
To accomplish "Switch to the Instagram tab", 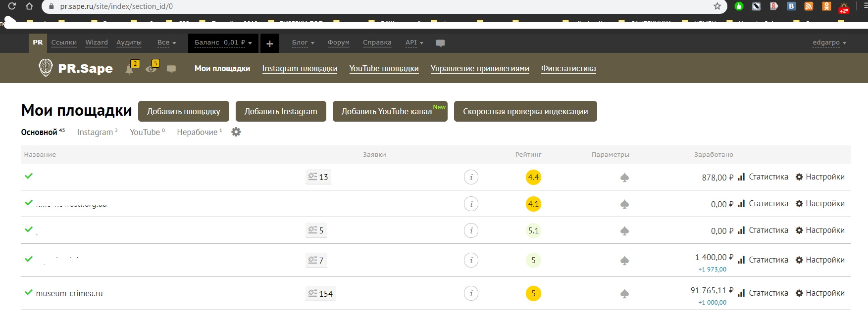I will pyautogui.click(x=97, y=132).
